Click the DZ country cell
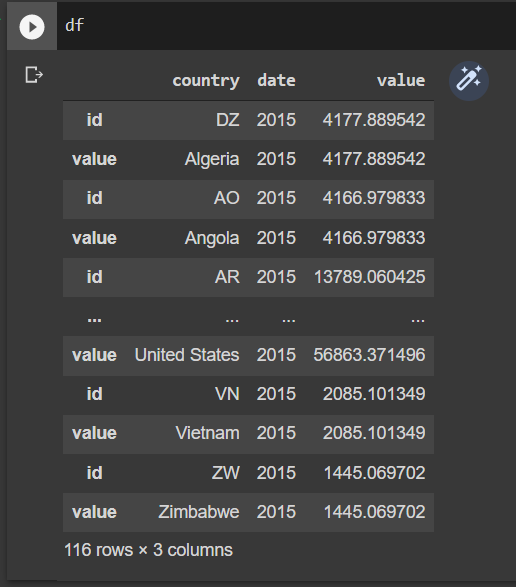The height and width of the screenshot is (587, 516). (228, 120)
